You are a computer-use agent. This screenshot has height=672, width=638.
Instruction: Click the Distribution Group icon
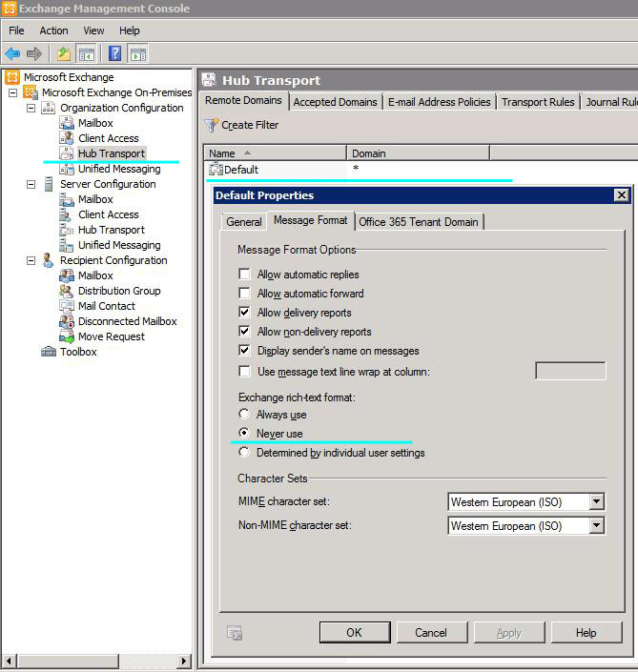[x=67, y=291]
